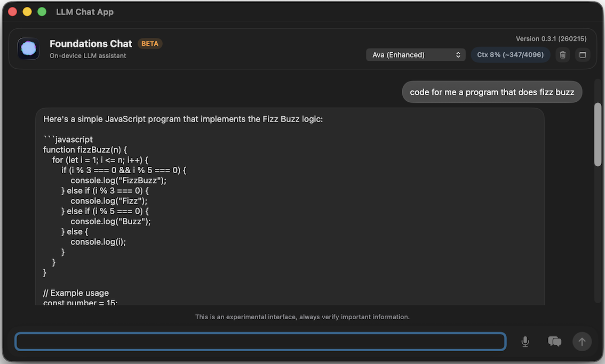The height and width of the screenshot is (364, 605).
Task: Open the window layout panel icon
Action: pos(583,54)
